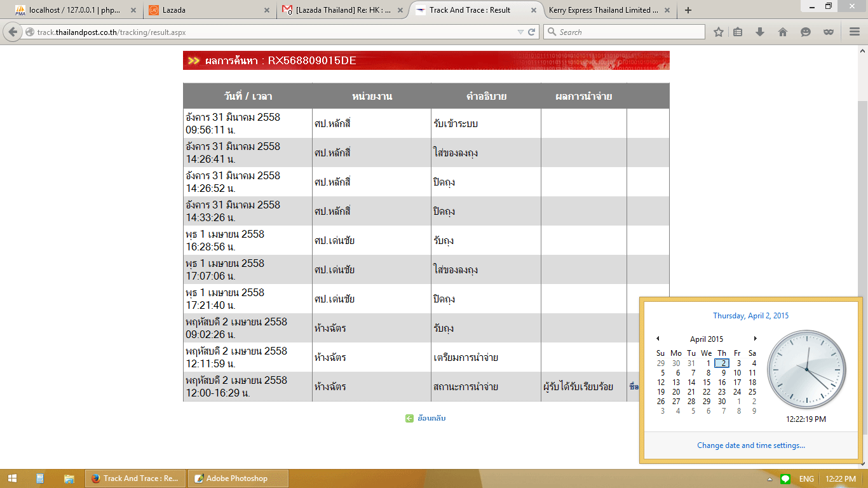This screenshot has width=868, height=488.
Task: Click the LINE icon in system tray
Action: coord(785,478)
